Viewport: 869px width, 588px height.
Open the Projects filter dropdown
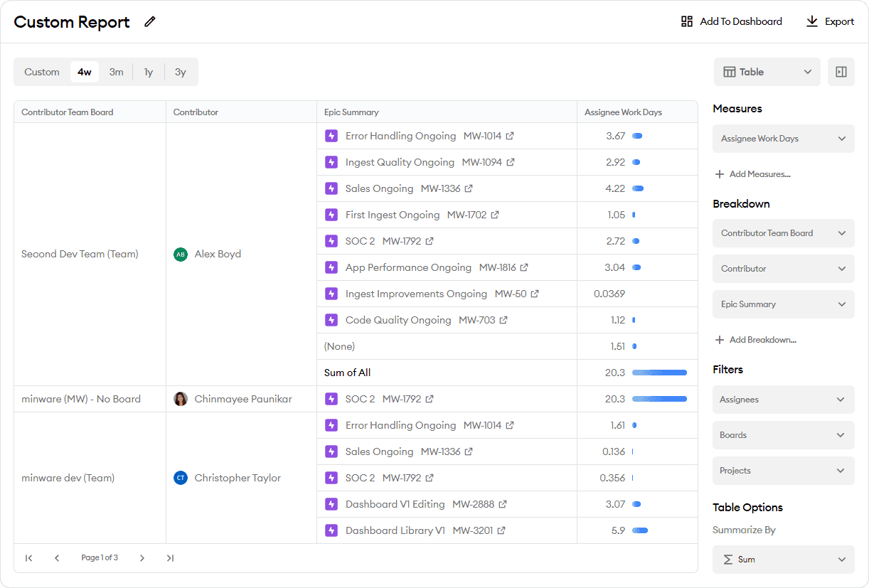click(784, 471)
